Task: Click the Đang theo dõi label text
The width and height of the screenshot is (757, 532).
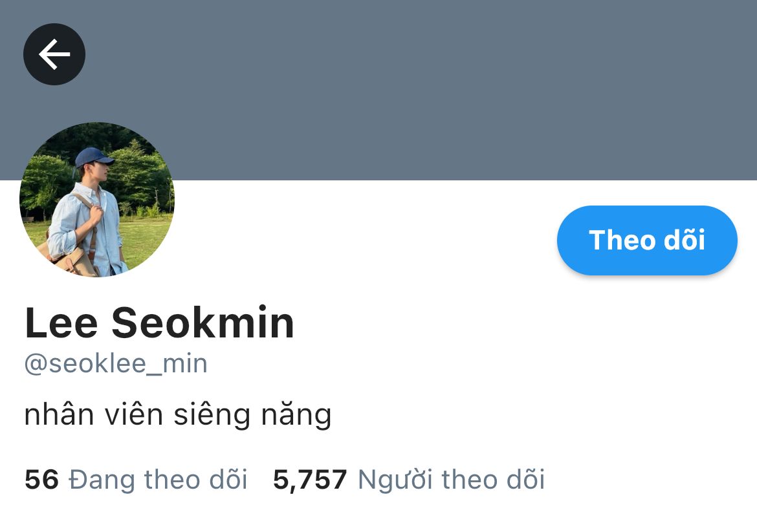Action: pos(158,480)
